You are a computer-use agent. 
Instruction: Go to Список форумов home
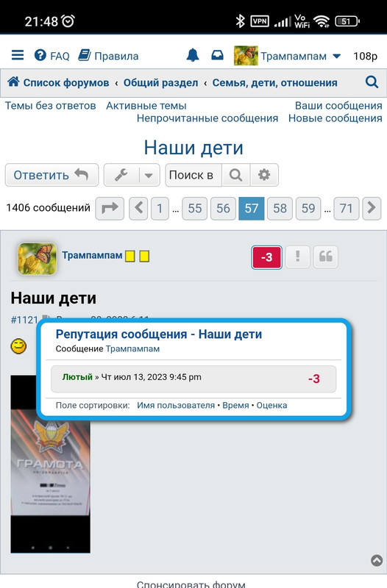tap(59, 82)
